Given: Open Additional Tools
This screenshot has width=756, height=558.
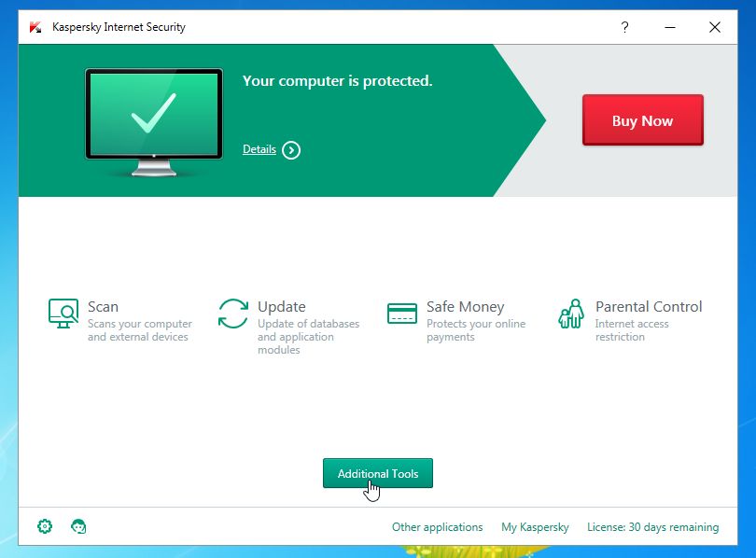Looking at the screenshot, I should point(378,473).
